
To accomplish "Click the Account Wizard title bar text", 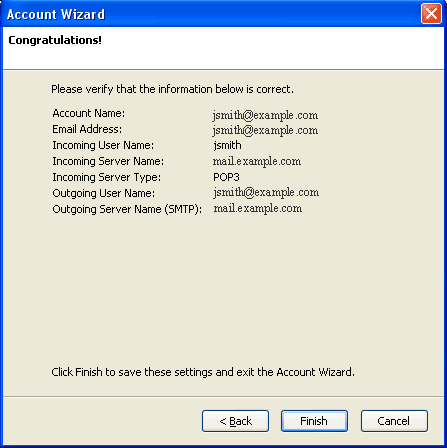I will [x=56, y=14].
